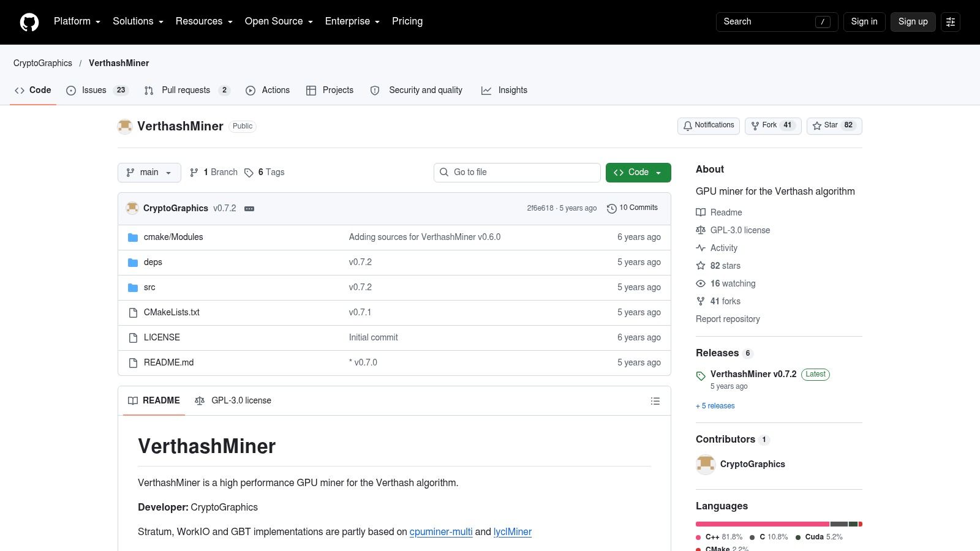Switch to the Issues tab

[97, 90]
